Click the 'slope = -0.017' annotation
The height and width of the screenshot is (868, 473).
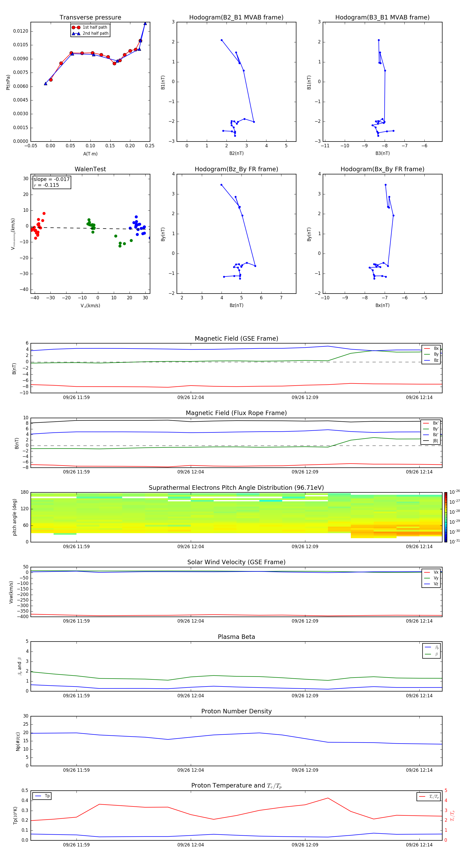(x=52, y=179)
